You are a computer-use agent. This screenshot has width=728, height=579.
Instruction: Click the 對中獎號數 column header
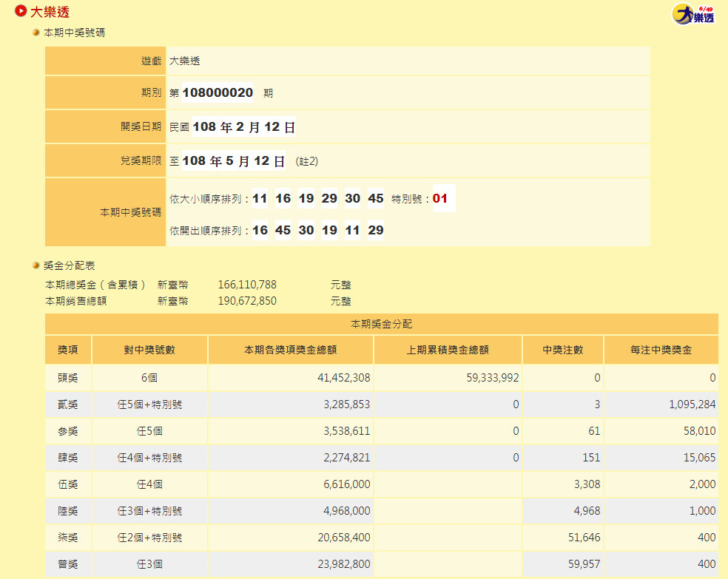149,350
